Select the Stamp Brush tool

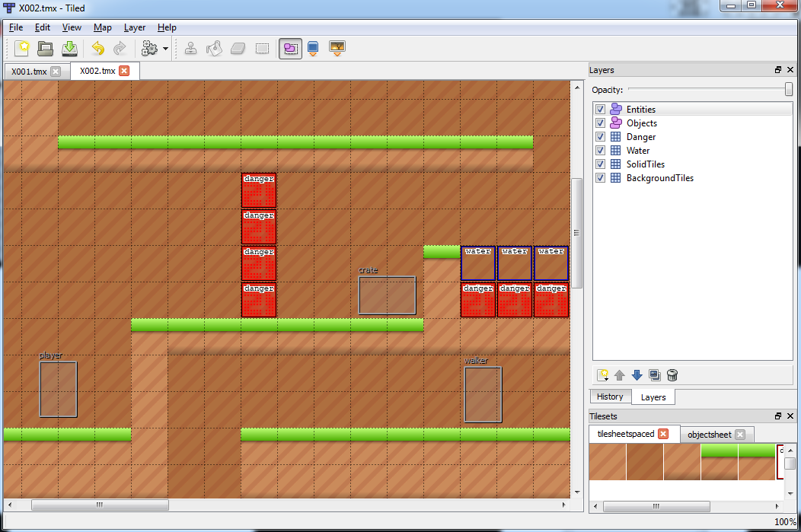[x=190, y=49]
